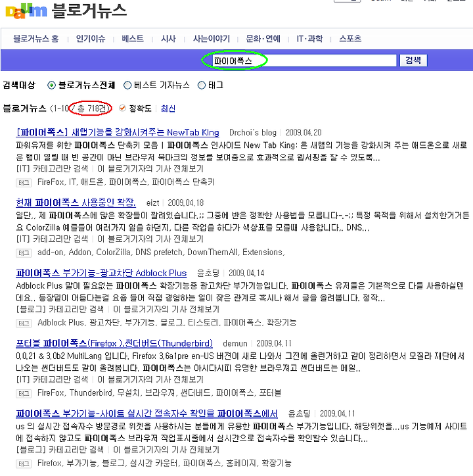Open the 문화·연예 menu item
Viewport: 473px width, 476px height.
click(x=263, y=39)
